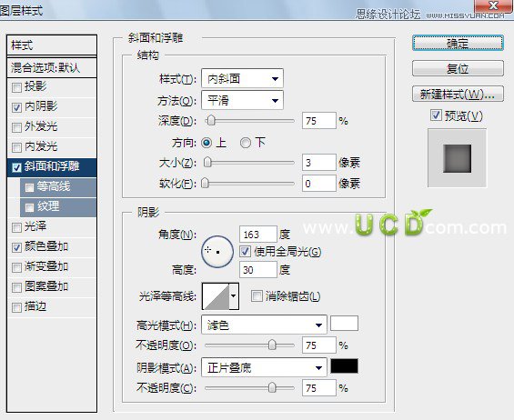Screen dimensions: 514x420
Task: Close the 图层样式 dialog window
Action: click(x=493, y=5)
